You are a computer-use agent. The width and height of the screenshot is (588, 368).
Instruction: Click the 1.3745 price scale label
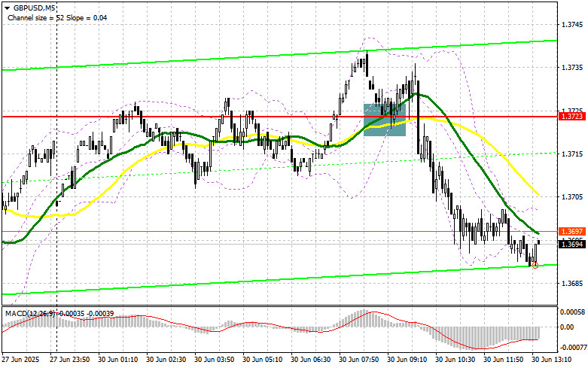(x=572, y=24)
